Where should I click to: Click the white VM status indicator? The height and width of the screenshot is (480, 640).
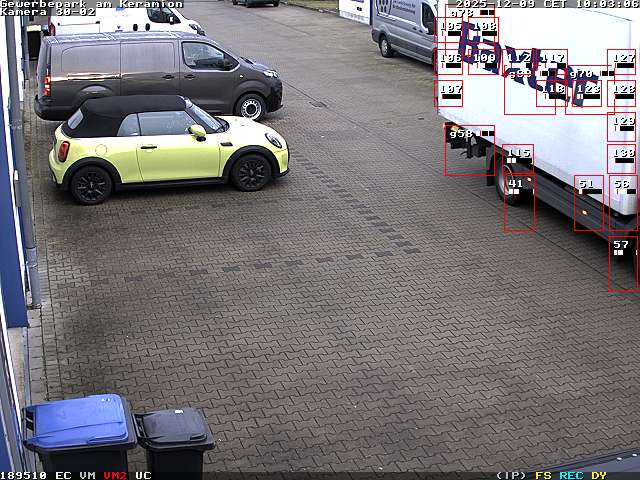[88, 475]
